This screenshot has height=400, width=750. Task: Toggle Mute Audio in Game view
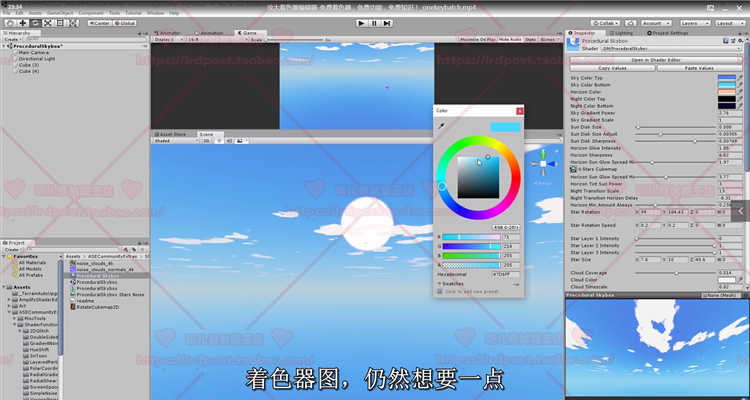pos(510,39)
